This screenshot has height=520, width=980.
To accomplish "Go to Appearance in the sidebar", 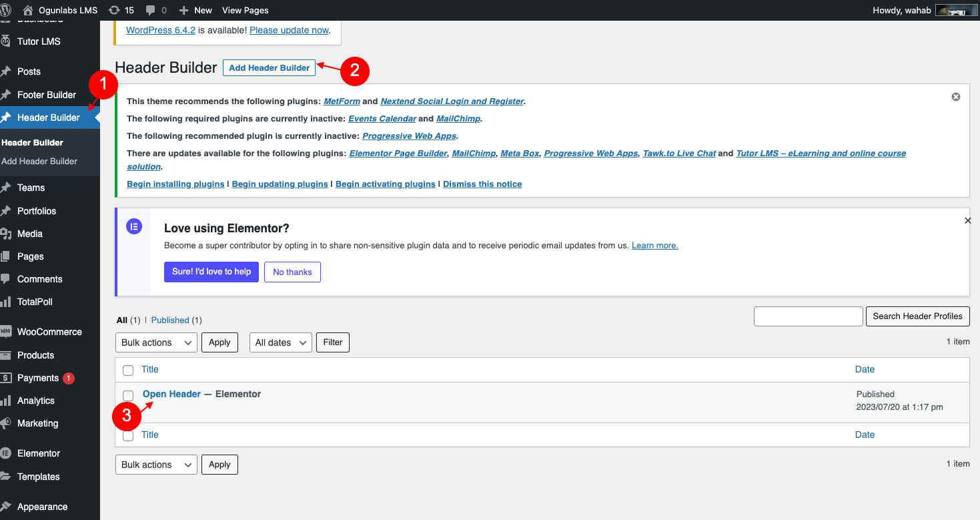I will click(x=43, y=507).
